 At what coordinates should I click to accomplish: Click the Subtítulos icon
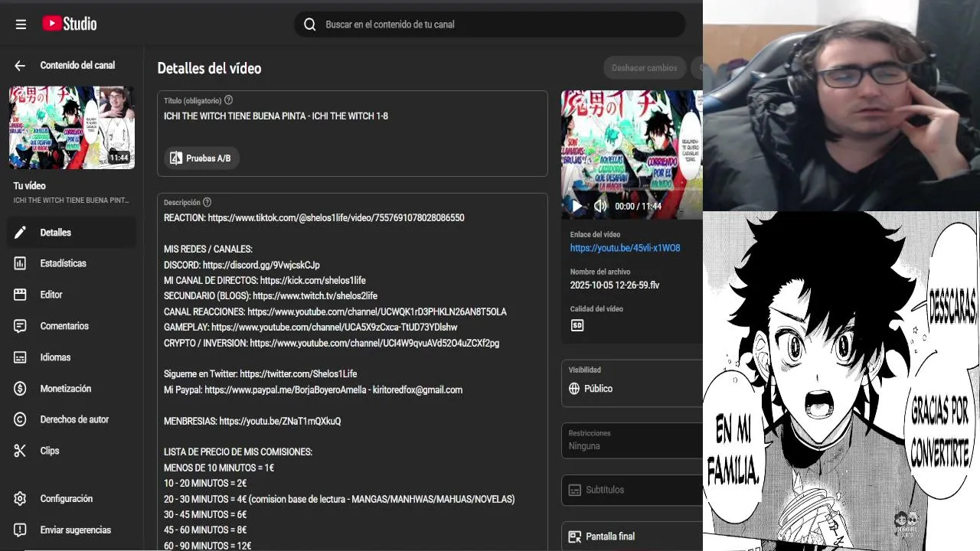(x=575, y=490)
